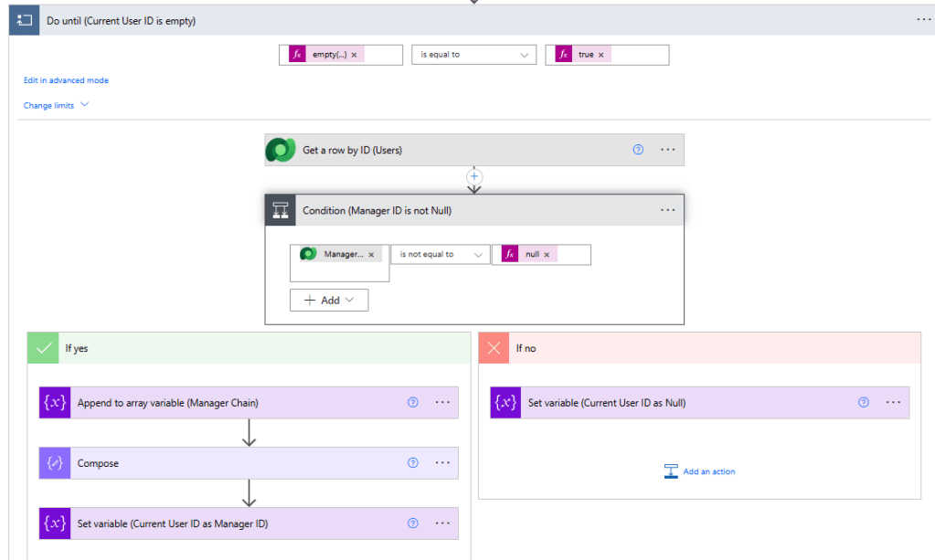
Task: Open the Add dropdown in Condition
Action: pyautogui.click(x=329, y=300)
